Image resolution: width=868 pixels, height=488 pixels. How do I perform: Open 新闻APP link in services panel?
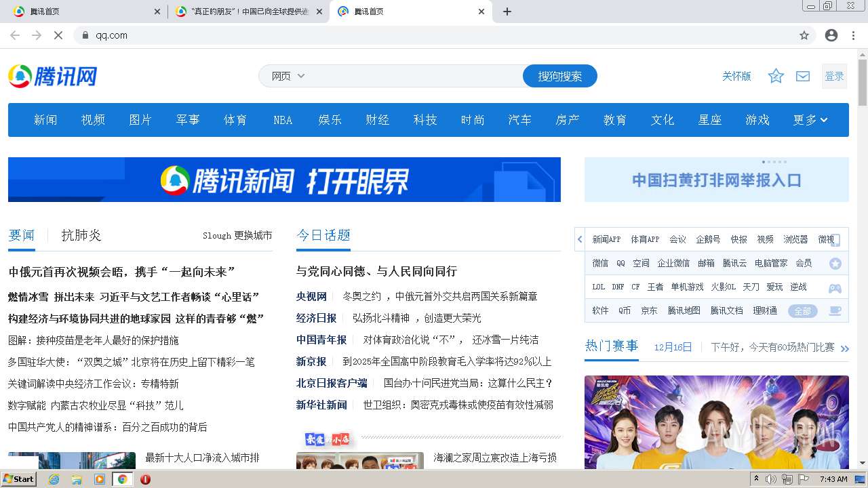(x=606, y=239)
